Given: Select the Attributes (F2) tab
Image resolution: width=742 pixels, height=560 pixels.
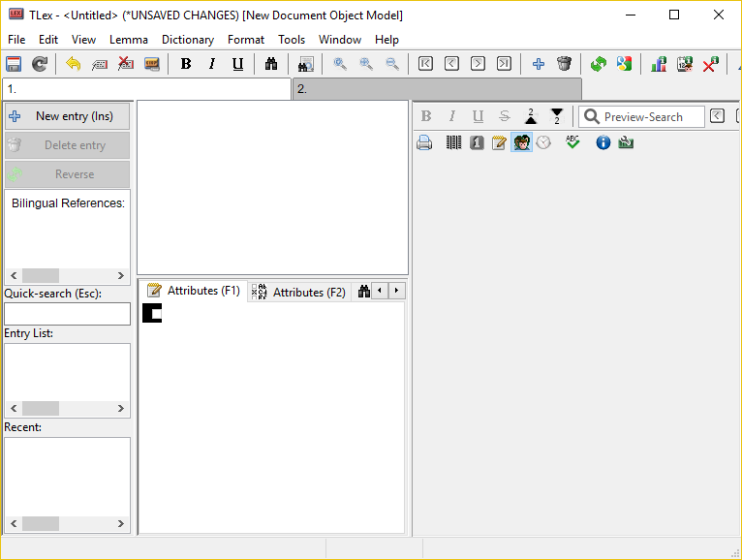Looking at the screenshot, I should [x=299, y=292].
